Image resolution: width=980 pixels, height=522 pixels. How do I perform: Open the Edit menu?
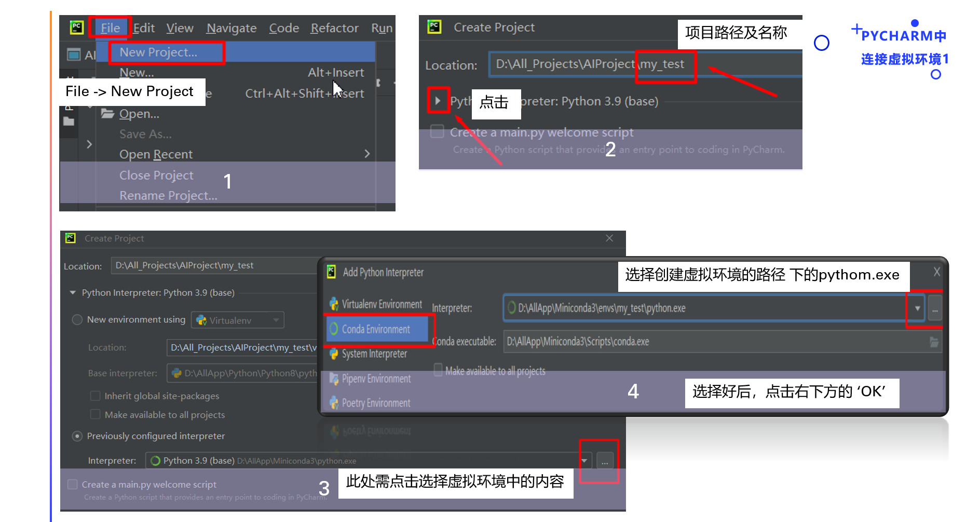click(x=144, y=28)
